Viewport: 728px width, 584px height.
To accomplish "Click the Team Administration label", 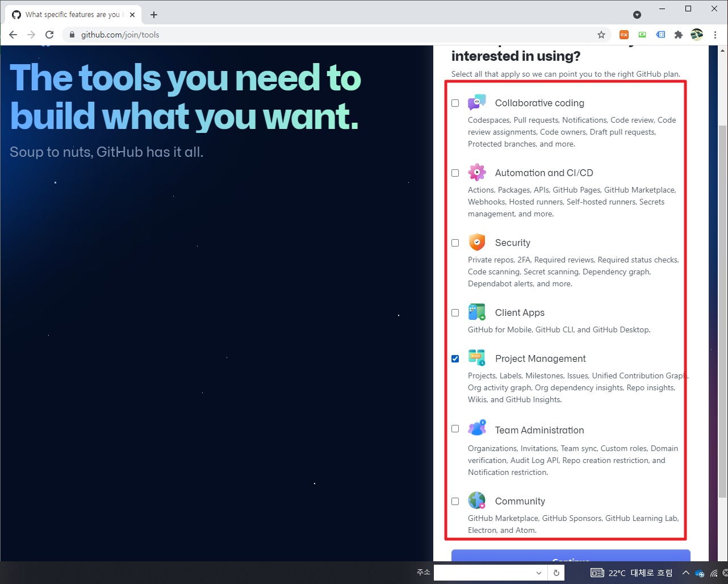I will 539,430.
